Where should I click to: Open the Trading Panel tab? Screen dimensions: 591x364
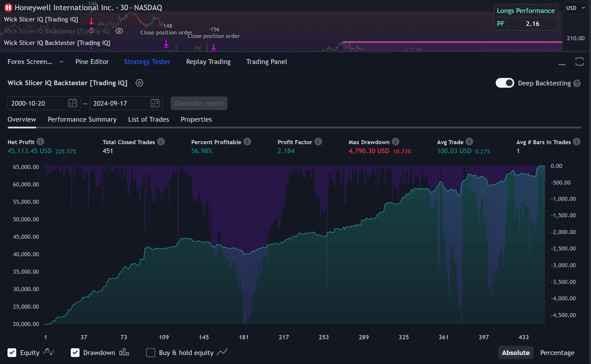(x=267, y=62)
